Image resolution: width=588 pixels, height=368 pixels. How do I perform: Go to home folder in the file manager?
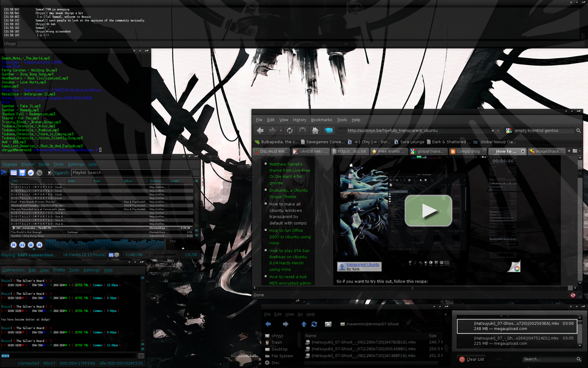[328, 324]
